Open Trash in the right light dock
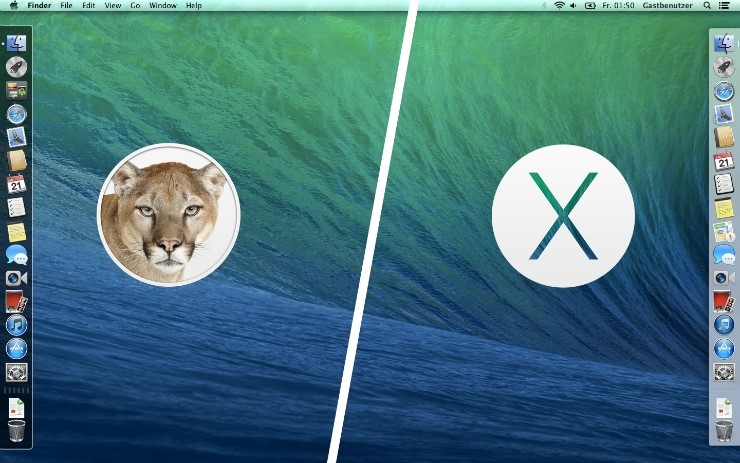The width and height of the screenshot is (740, 463). click(x=724, y=431)
